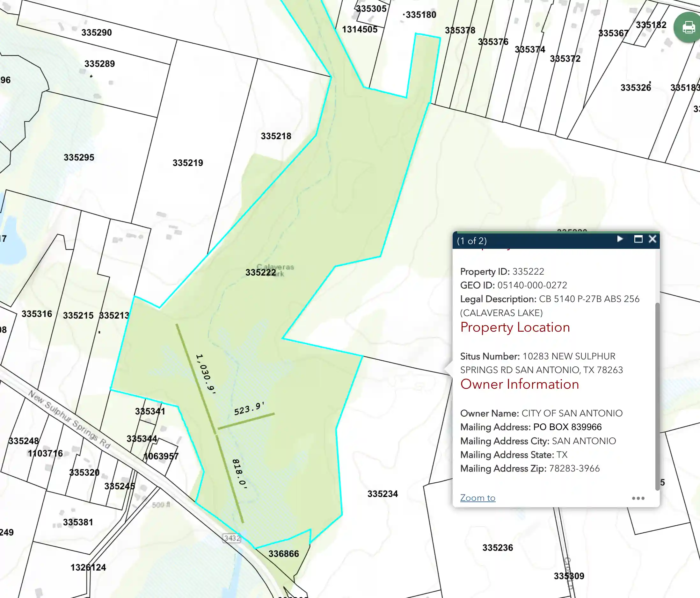This screenshot has height=598, width=700.
Task: Click the 3432 road shield marker
Action: (x=232, y=538)
